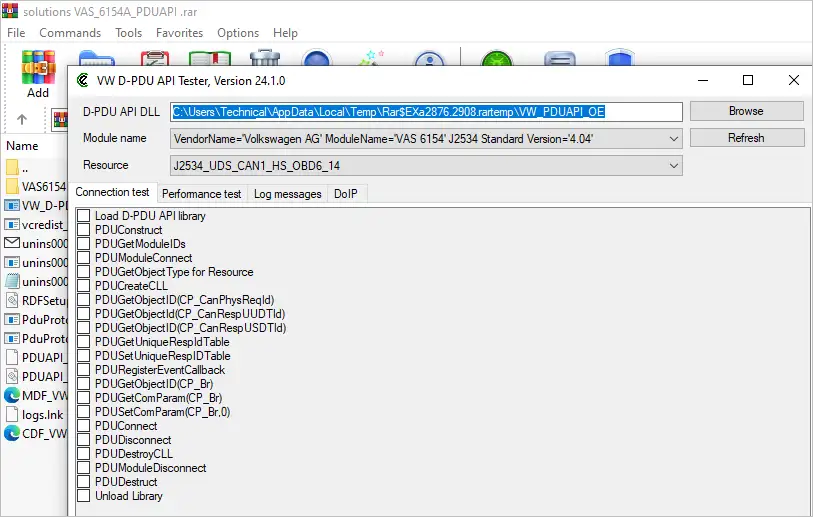Open the DoIP tab
The width and height of the screenshot is (813, 517).
pyautogui.click(x=346, y=194)
